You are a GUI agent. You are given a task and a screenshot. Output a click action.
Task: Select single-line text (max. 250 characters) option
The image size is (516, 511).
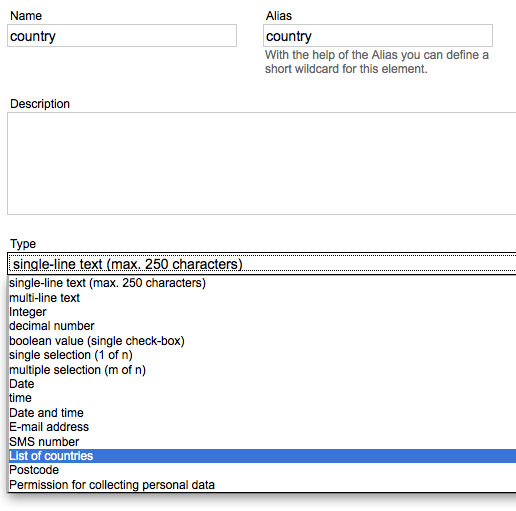click(262, 283)
